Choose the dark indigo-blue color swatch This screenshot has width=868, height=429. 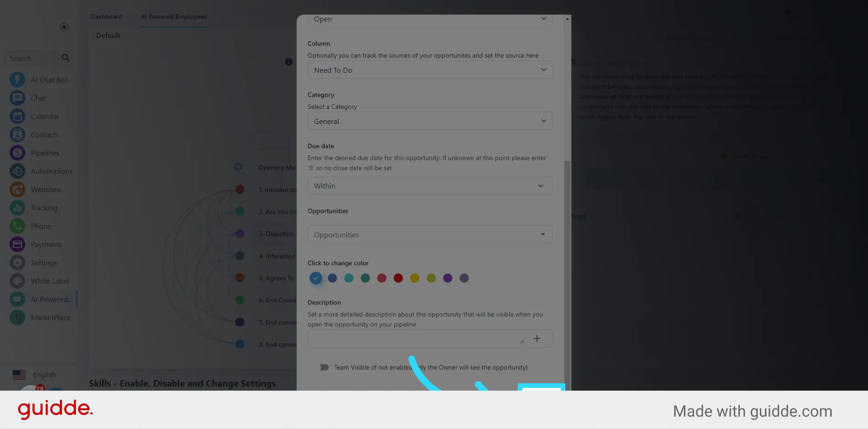pyautogui.click(x=332, y=278)
